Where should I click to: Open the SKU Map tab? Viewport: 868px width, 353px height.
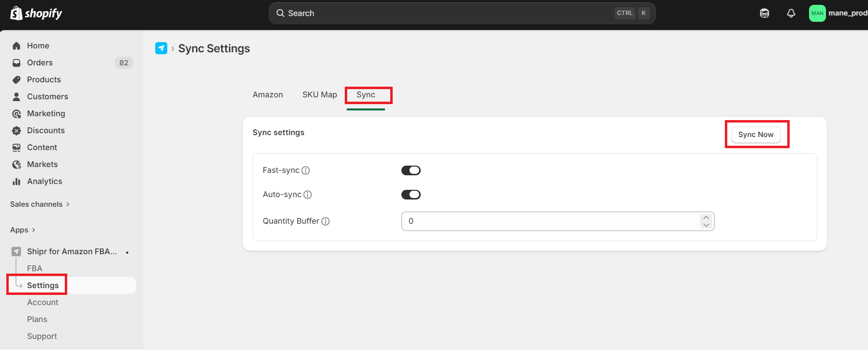[x=320, y=95]
